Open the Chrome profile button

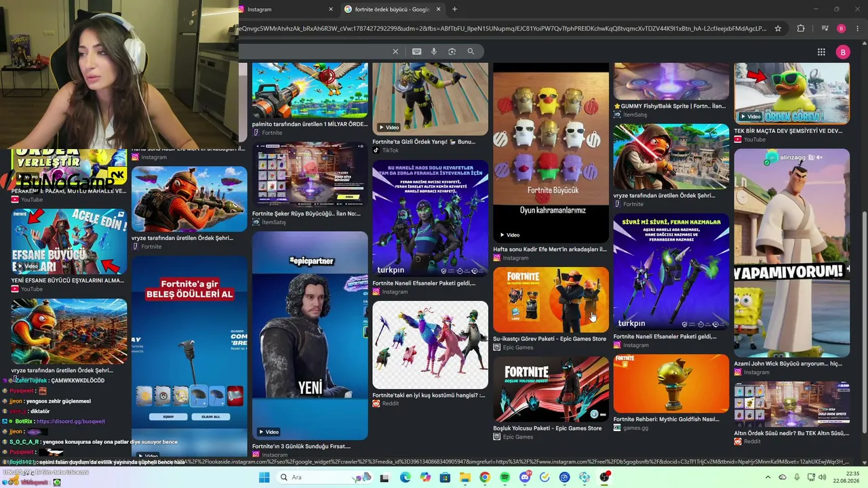coord(842,28)
